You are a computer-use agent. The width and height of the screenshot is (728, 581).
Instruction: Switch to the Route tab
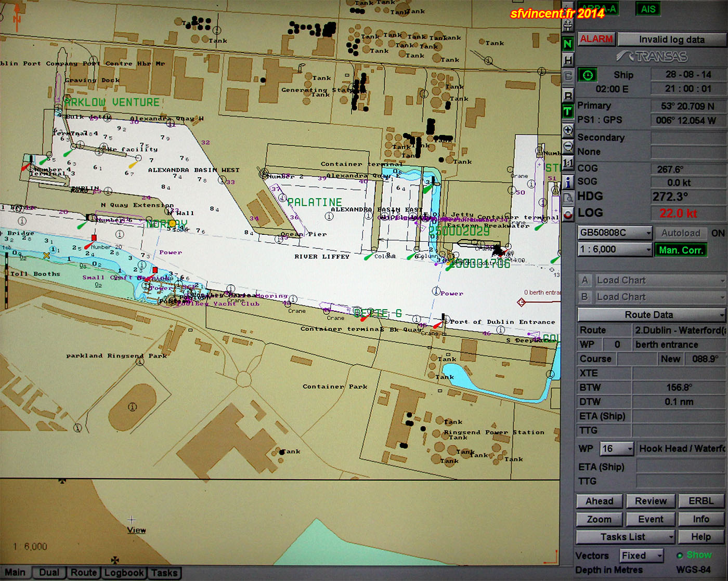[x=84, y=573]
